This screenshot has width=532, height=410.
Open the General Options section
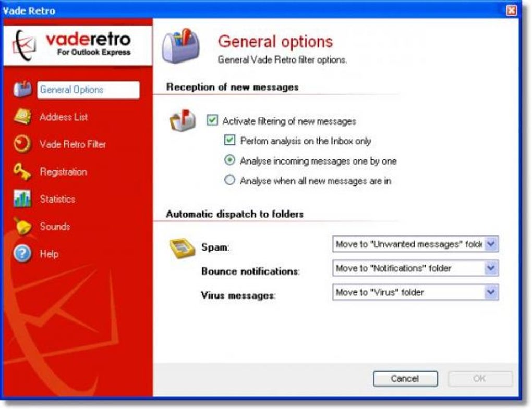tap(88, 90)
